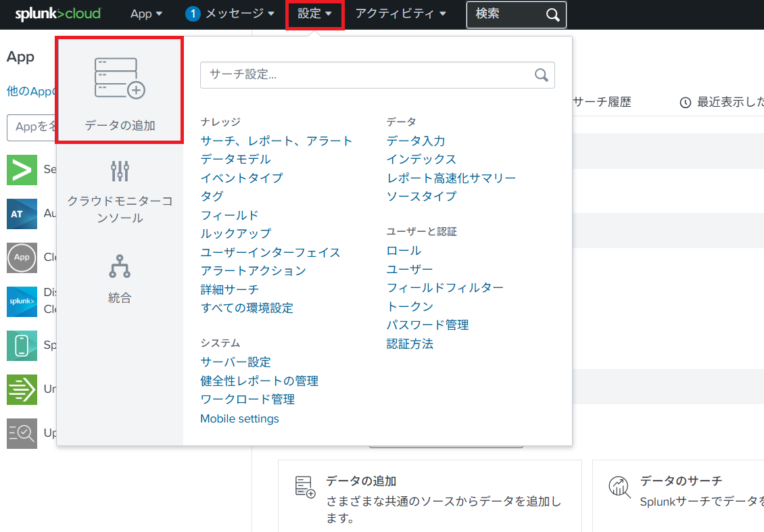Open the メッセージ dropdown
Image resolution: width=764 pixels, height=532 pixels.
click(230, 14)
